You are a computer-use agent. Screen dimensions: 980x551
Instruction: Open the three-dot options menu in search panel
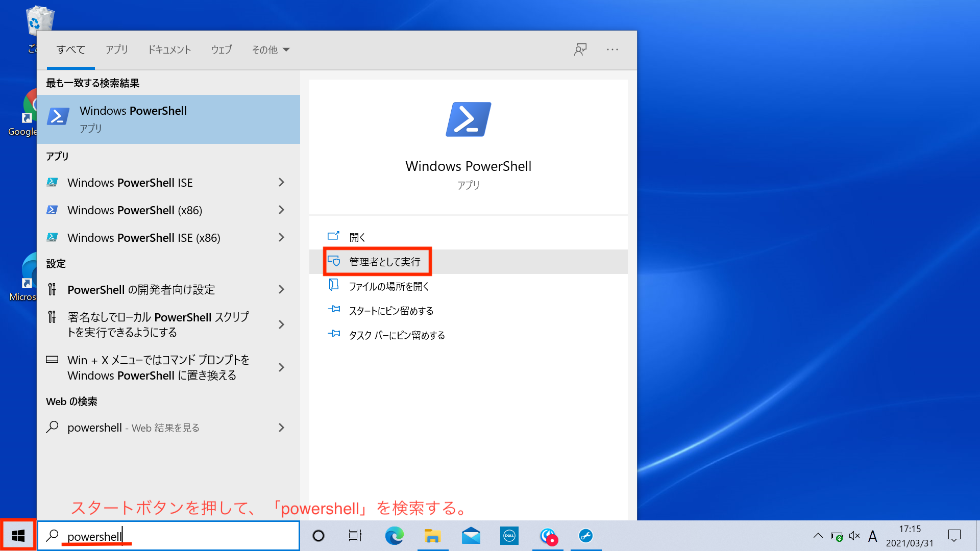(612, 49)
